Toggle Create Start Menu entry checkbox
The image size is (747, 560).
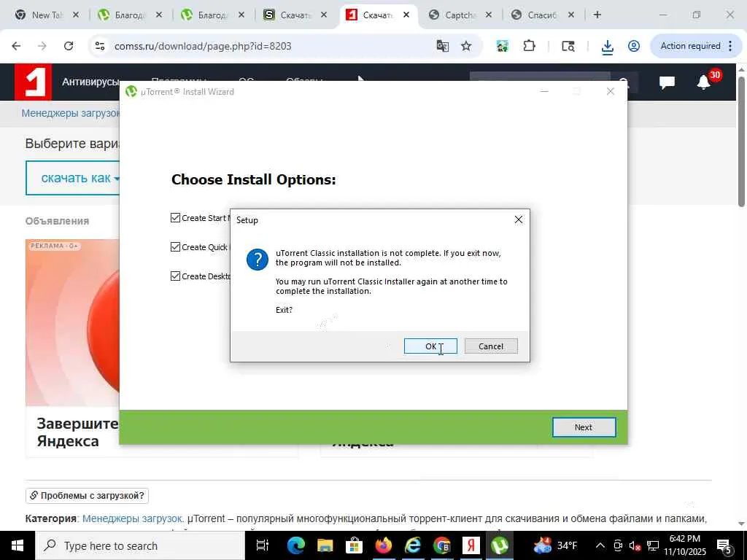coord(175,218)
